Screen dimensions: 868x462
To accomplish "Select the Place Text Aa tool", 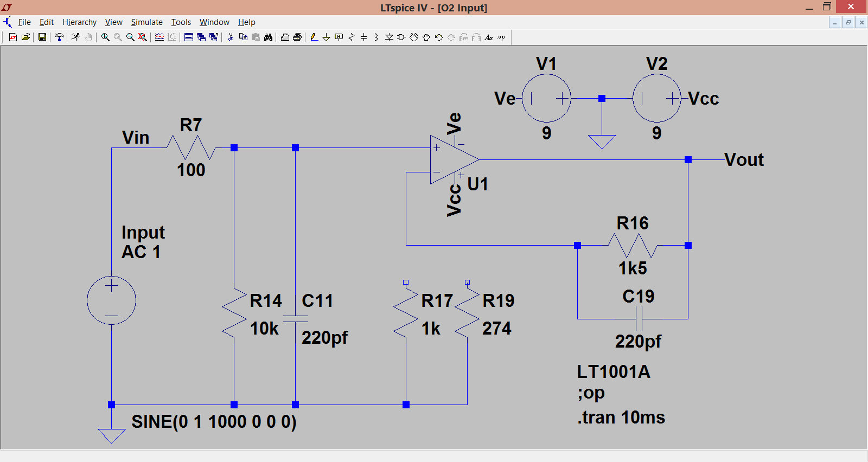I will (489, 37).
